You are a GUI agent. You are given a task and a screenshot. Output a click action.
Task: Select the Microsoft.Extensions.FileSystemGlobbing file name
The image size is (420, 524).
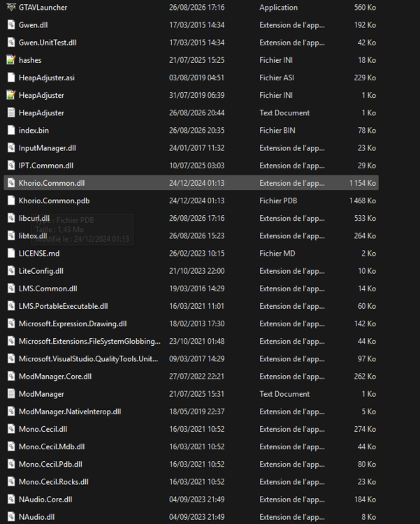(89, 341)
